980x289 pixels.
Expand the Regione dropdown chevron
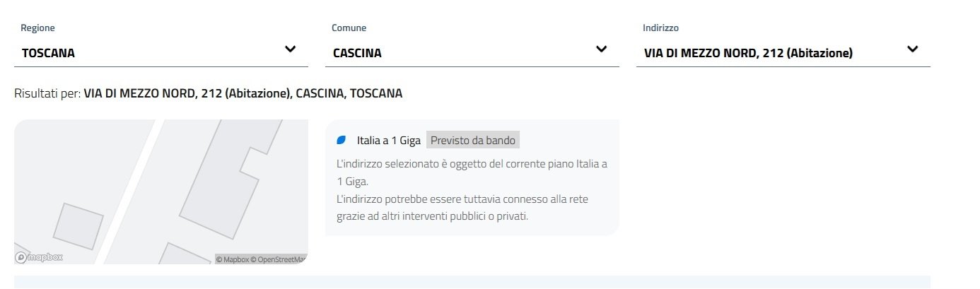click(290, 49)
